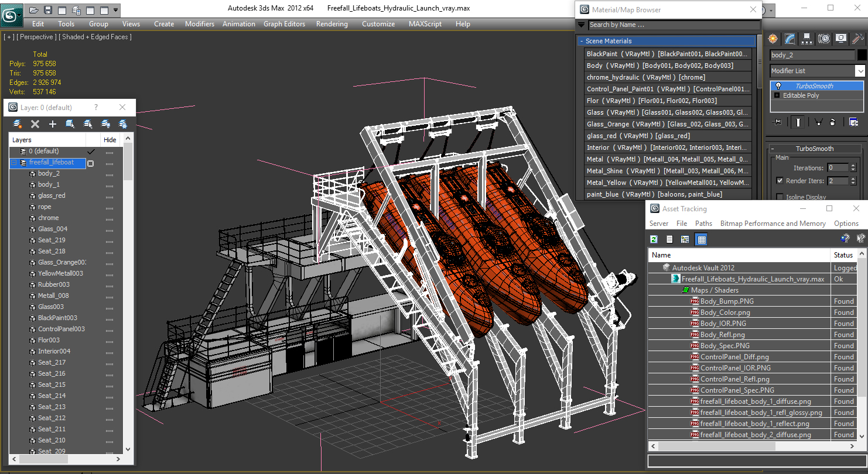Click Highlight Selected Objects' Layers icon

88,124
